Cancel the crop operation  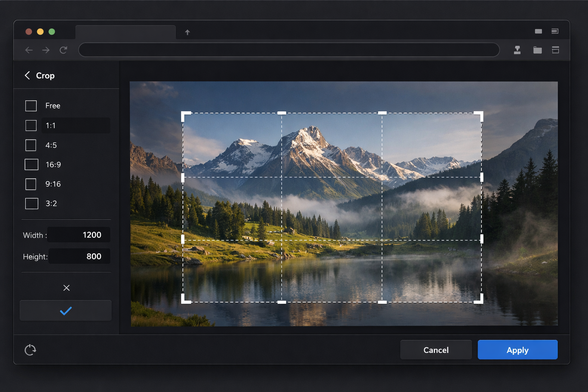coord(436,350)
